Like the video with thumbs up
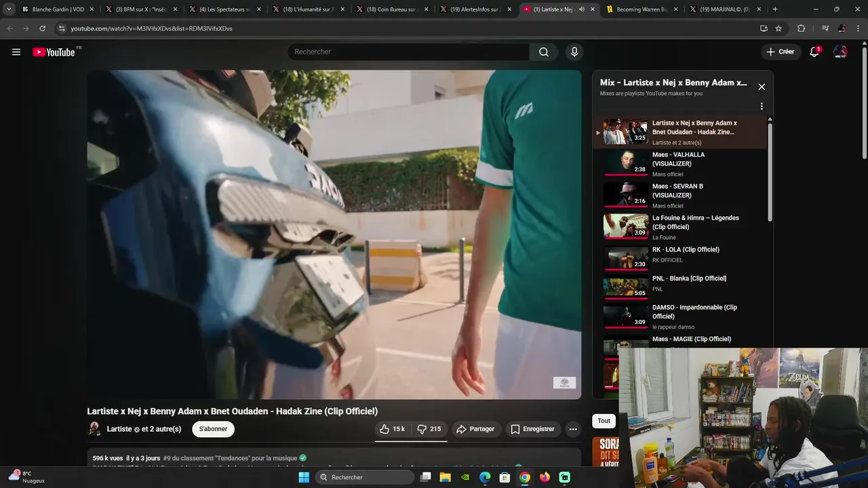The height and width of the screenshot is (488, 868). 392,429
